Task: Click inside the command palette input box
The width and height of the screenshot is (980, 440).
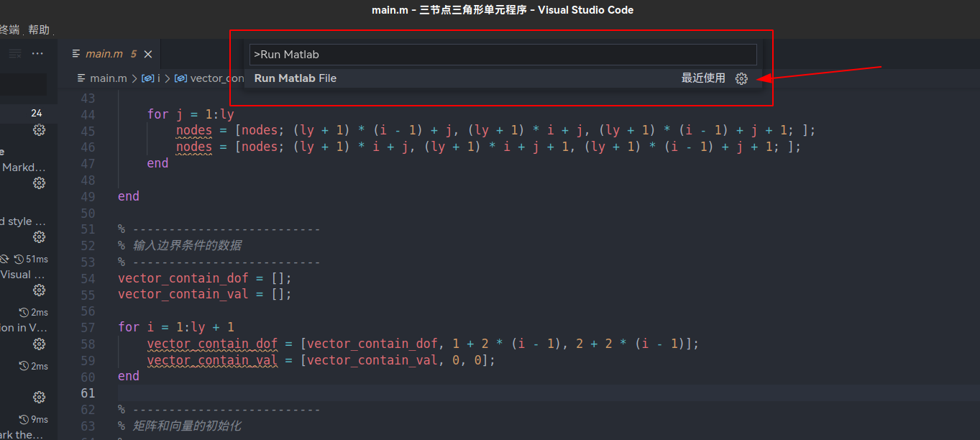Action: [501, 55]
